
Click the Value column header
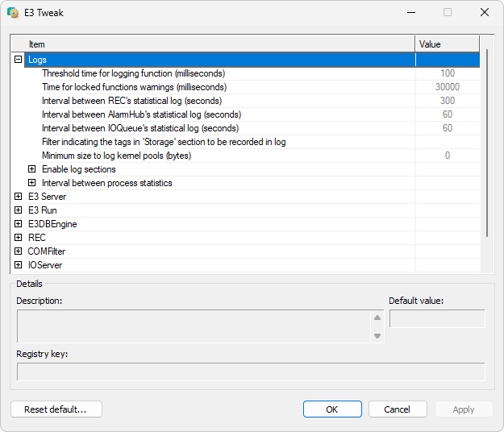pyautogui.click(x=447, y=44)
